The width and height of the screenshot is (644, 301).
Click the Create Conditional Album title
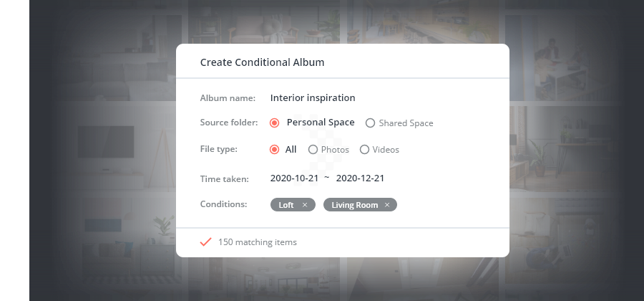coord(262,62)
